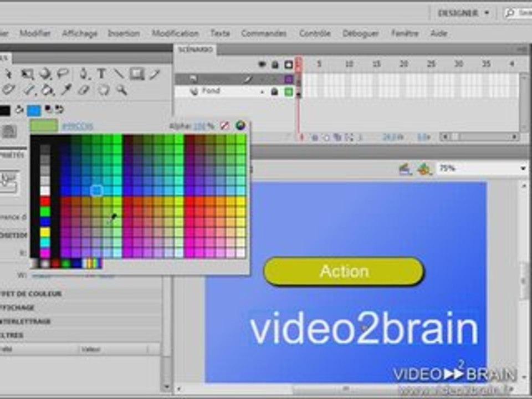This screenshot has height=399, width=532.
Task: Click the red playhead marker
Action: point(298,64)
